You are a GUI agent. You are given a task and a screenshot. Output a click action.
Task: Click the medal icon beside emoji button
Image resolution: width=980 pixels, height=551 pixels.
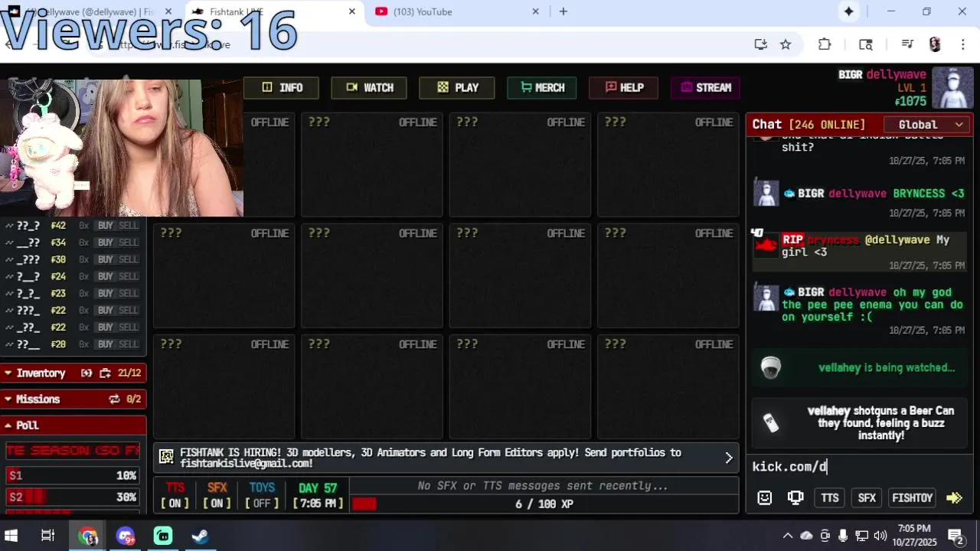[795, 498]
